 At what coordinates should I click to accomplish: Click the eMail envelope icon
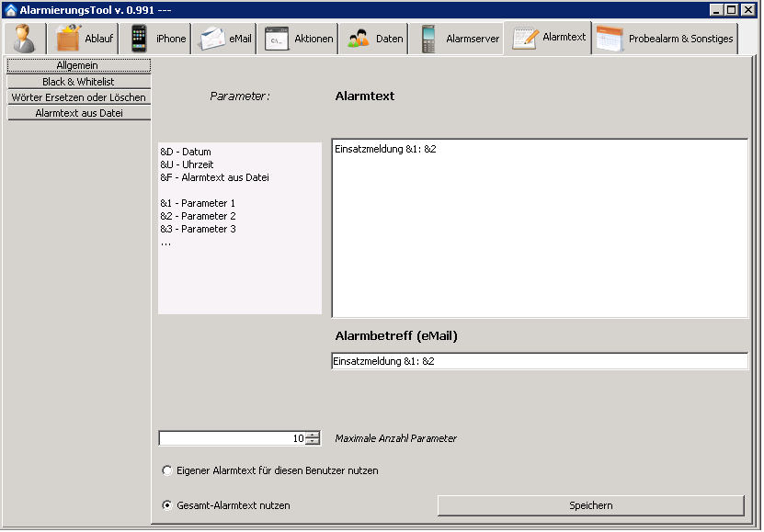[211, 39]
